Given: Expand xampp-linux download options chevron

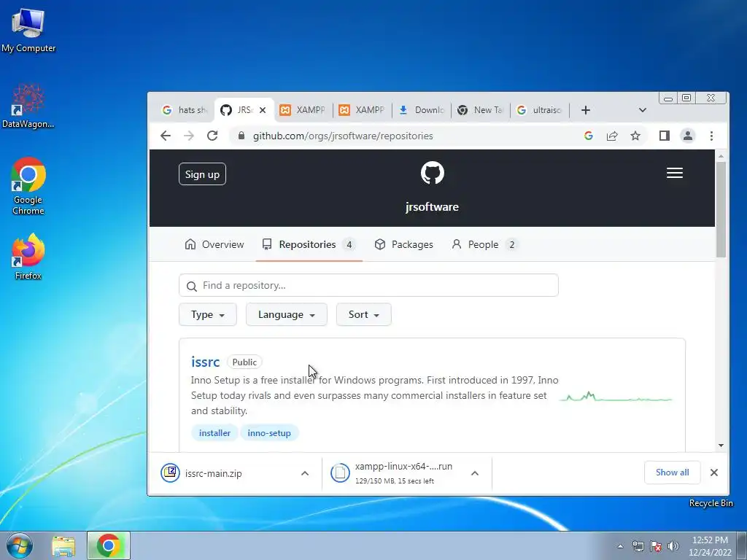Looking at the screenshot, I should (x=475, y=473).
